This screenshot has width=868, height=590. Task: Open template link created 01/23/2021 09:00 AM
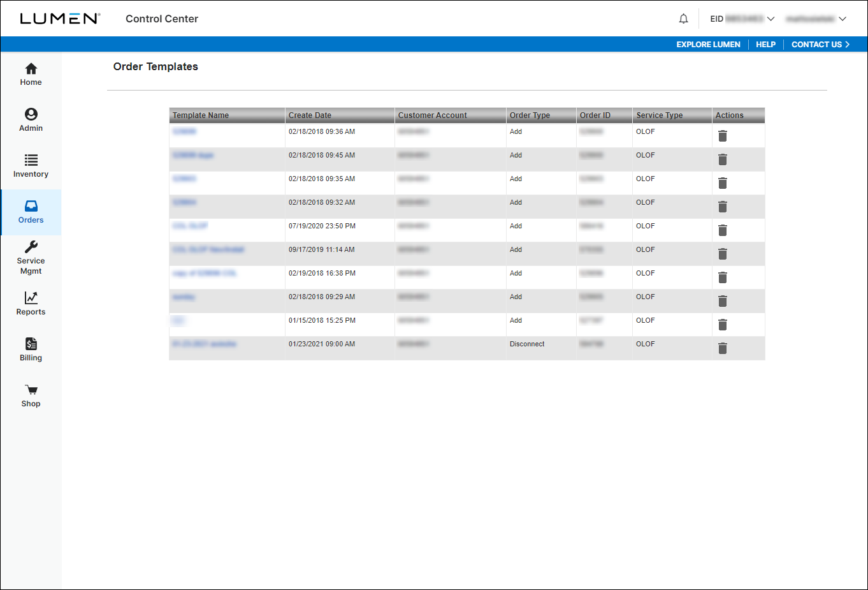(204, 344)
